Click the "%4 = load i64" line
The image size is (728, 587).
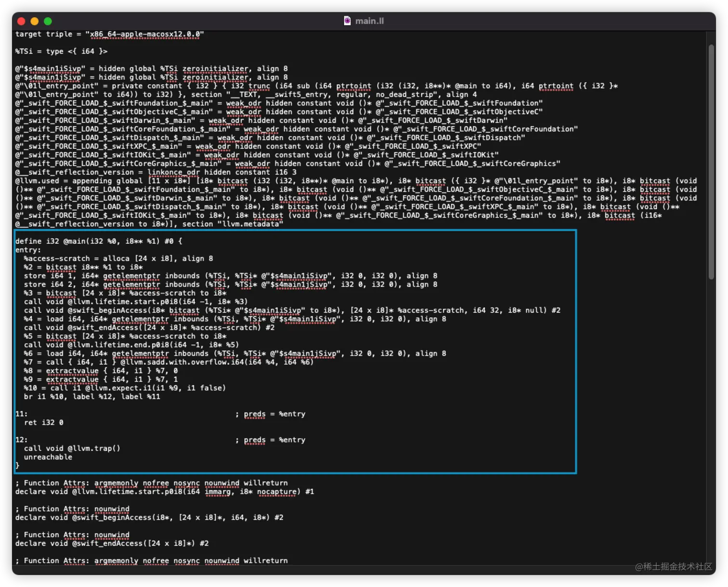point(235,319)
